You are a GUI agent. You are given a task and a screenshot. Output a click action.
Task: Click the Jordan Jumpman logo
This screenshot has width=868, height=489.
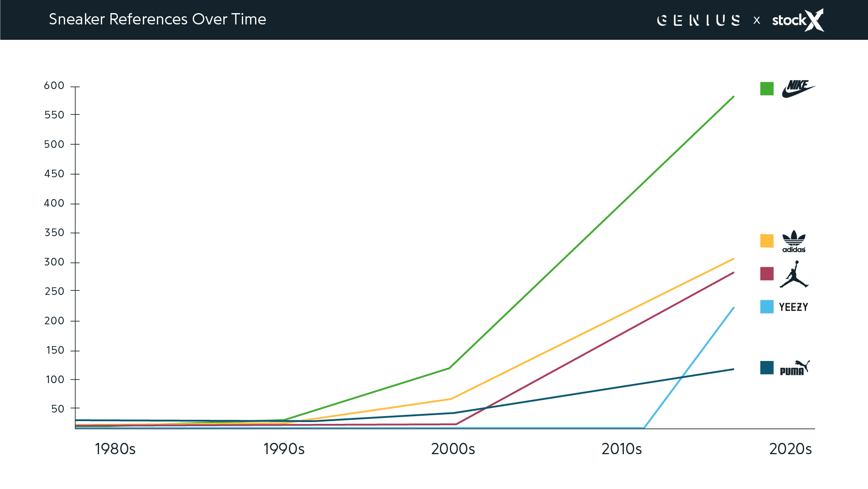794,274
